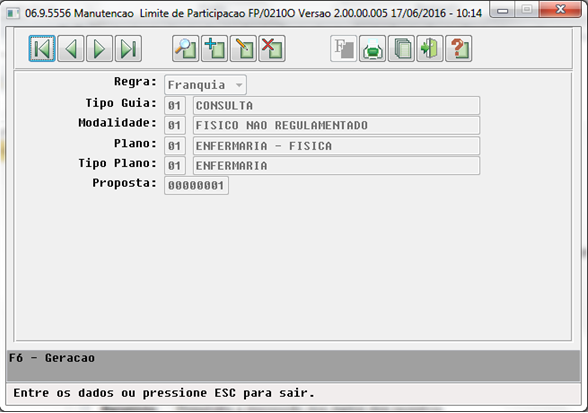
Task: Print using the printer icon
Action: [372, 48]
